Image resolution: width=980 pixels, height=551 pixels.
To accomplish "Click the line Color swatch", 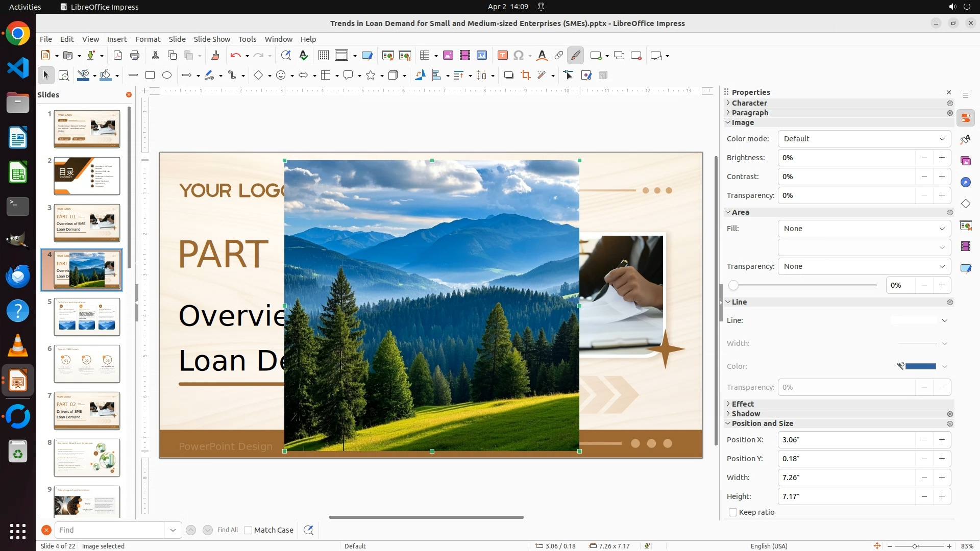I will click(x=920, y=366).
